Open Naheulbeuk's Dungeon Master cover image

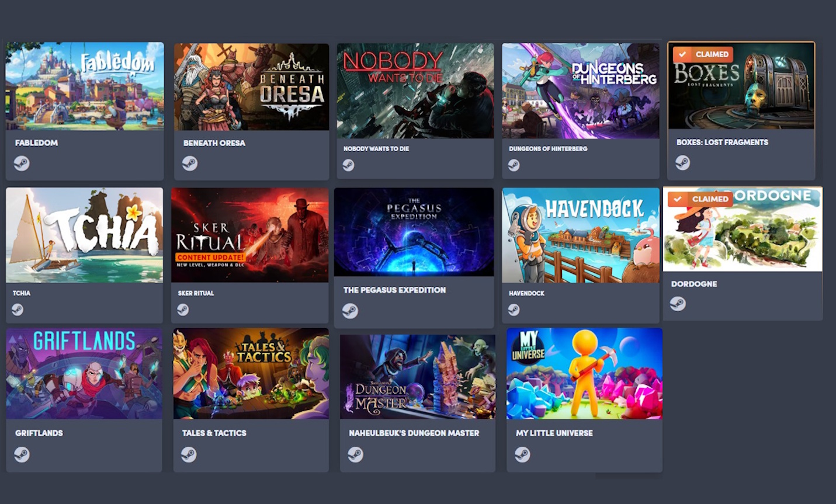click(x=418, y=377)
